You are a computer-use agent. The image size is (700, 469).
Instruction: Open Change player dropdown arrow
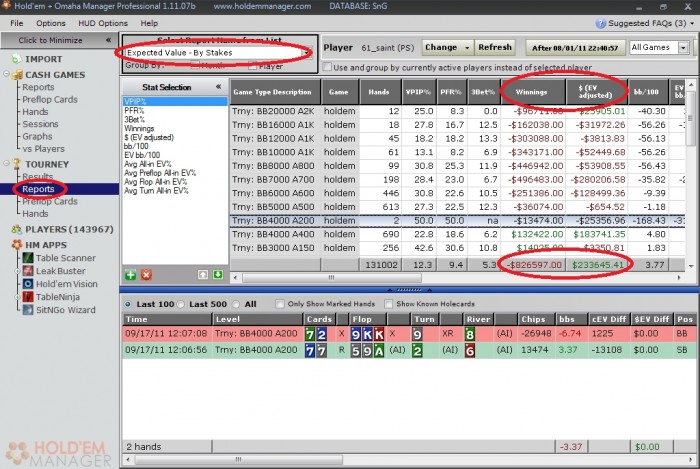467,47
